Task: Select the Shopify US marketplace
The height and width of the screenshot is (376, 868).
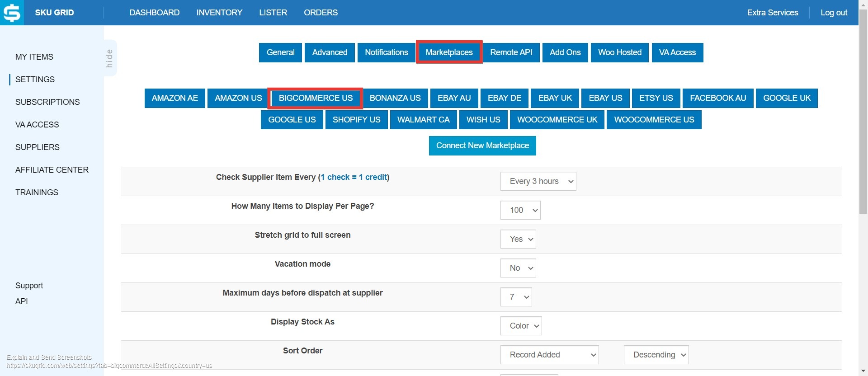Action: [357, 120]
